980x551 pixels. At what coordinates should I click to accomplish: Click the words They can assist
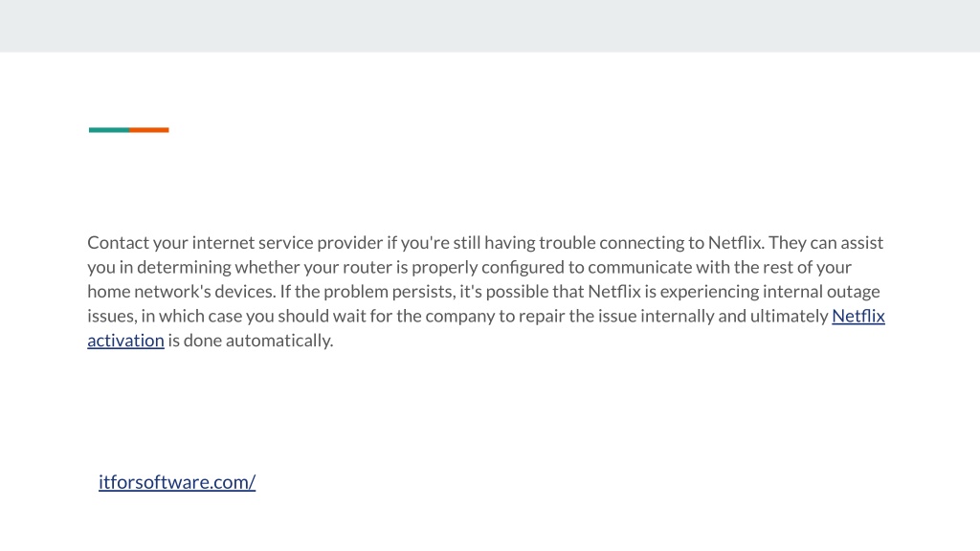(826, 242)
